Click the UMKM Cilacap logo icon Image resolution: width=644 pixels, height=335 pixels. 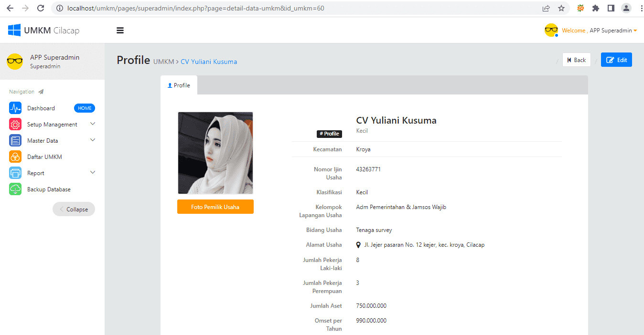coord(13,30)
